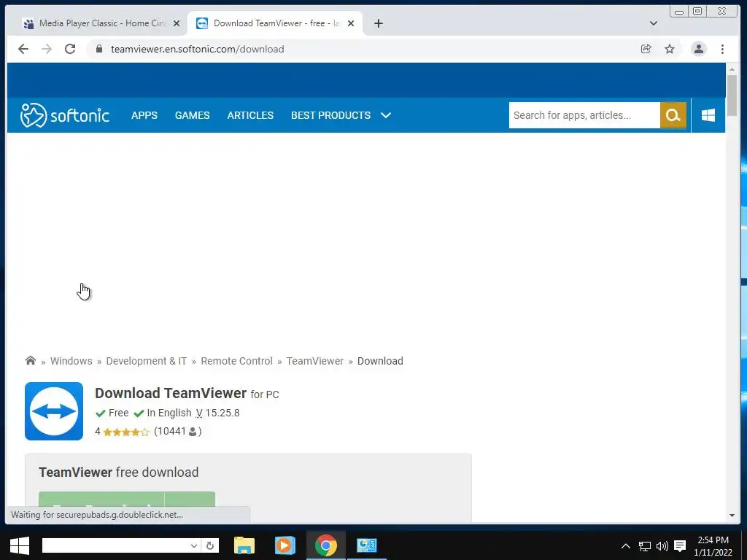Image resolution: width=747 pixels, height=560 pixels.
Task: Click the 10441 votes count
Action: 178,432
